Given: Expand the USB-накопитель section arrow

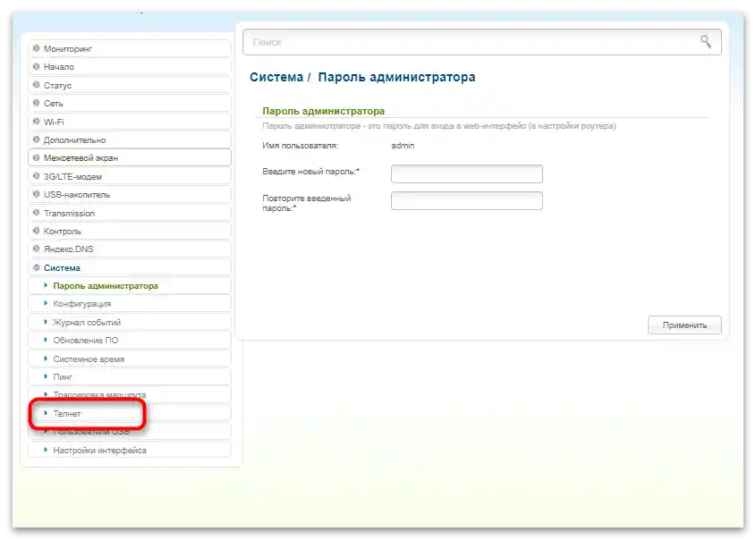Looking at the screenshot, I should tap(36, 194).
